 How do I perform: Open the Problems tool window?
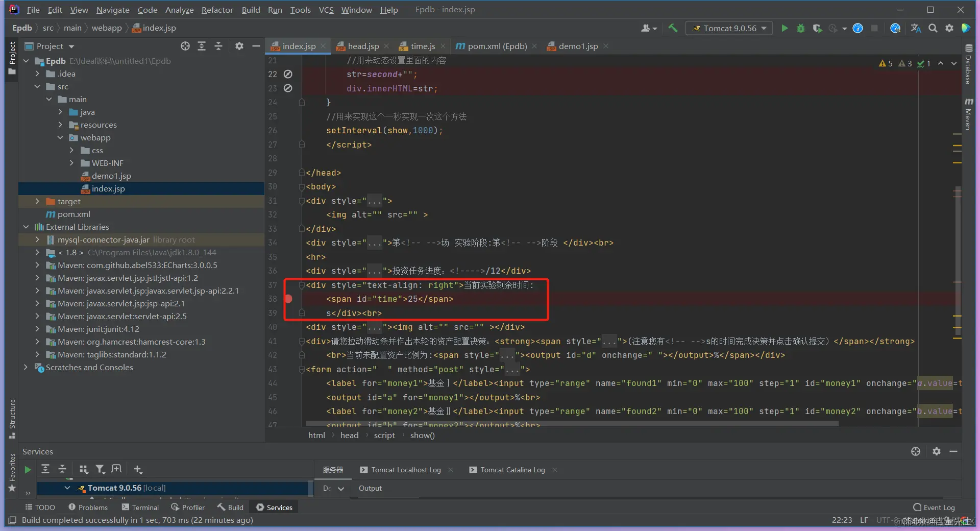[88, 508]
